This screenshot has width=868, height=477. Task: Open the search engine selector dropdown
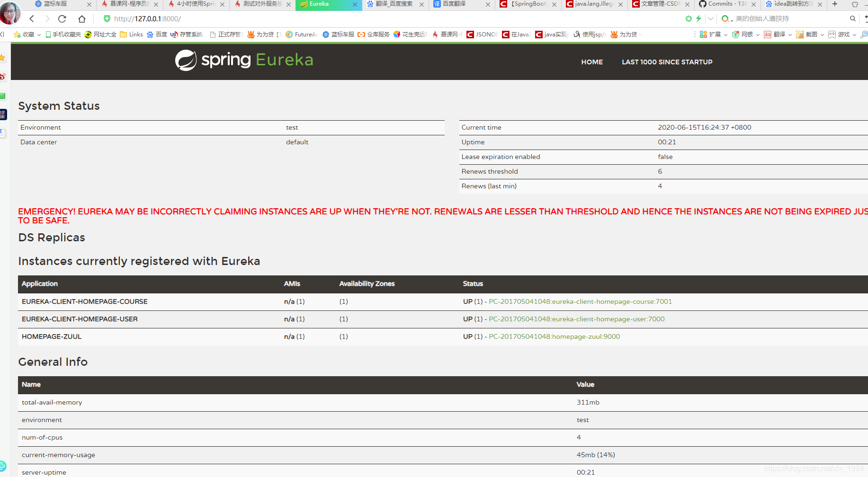click(x=727, y=19)
